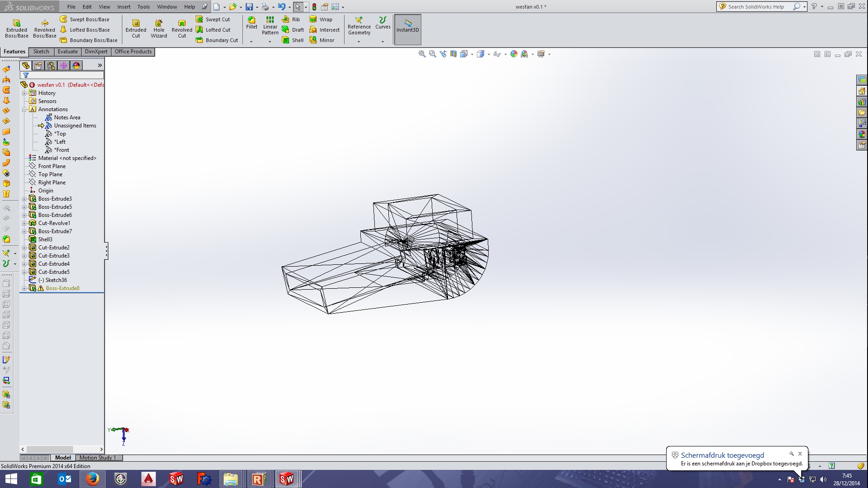Open the PropertyManager tab icon

click(38, 66)
